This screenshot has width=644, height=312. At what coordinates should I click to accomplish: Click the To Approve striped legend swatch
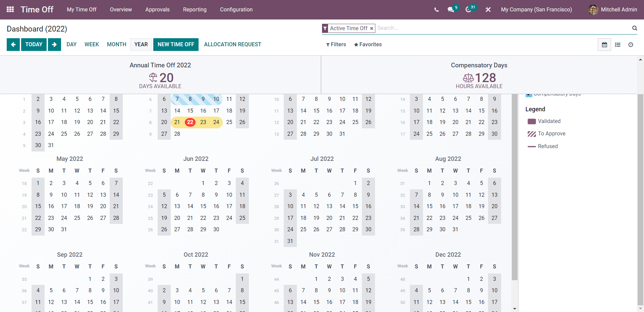pyautogui.click(x=532, y=134)
